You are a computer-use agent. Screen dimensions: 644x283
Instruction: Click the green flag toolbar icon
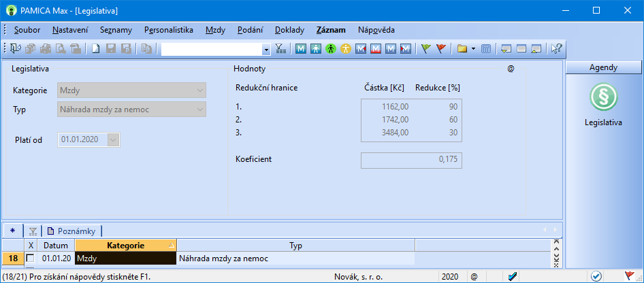(x=426, y=49)
